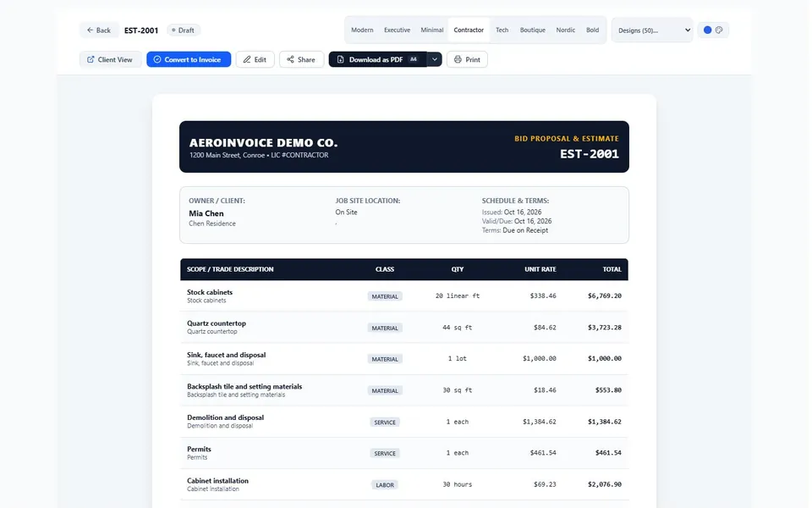The width and height of the screenshot is (812, 508).
Task: Select the Demolition and disposal item
Action: 404,422
